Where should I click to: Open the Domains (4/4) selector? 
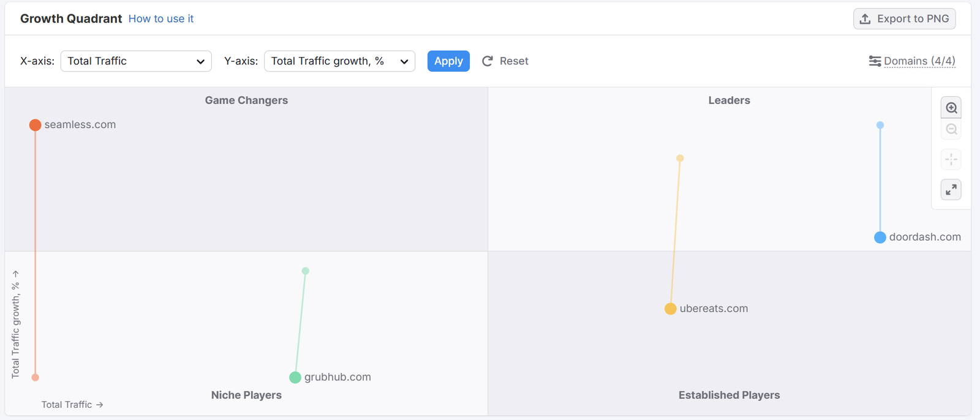coord(919,61)
